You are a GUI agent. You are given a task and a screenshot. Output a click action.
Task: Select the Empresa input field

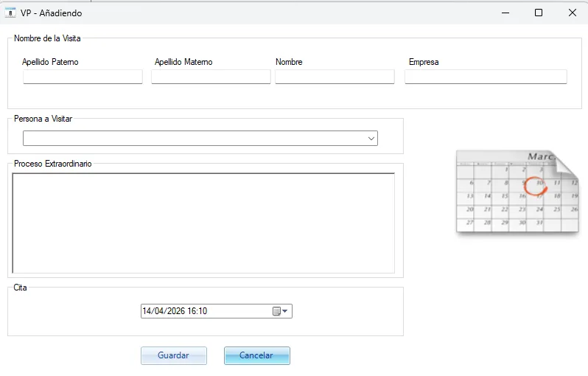point(486,77)
